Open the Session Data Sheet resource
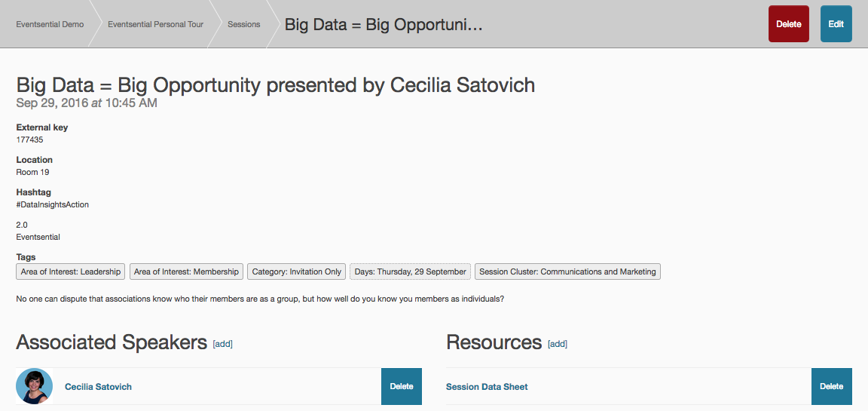Image resolution: width=868 pixels, height=411 pixels. 487,387
